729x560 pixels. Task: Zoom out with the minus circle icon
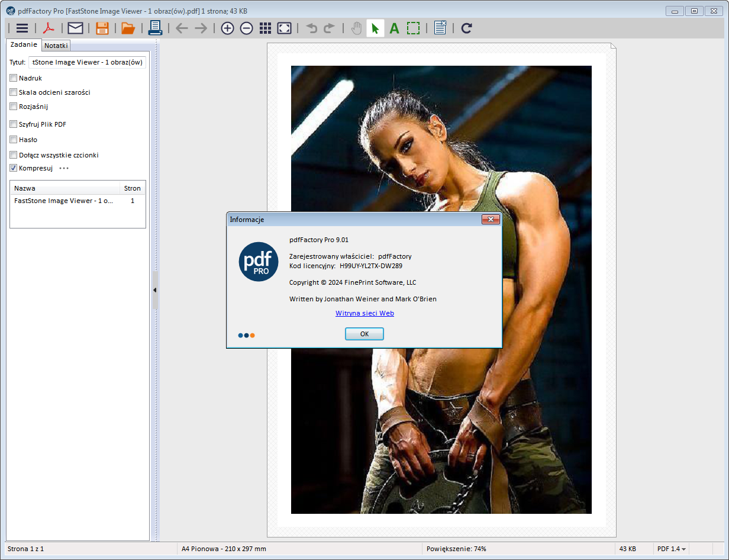click(246, 28)
